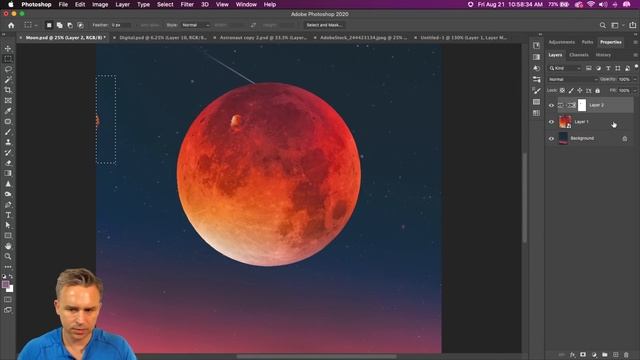
Task: Switch to the Digital.psd document tab
Action: pos(163,38)
